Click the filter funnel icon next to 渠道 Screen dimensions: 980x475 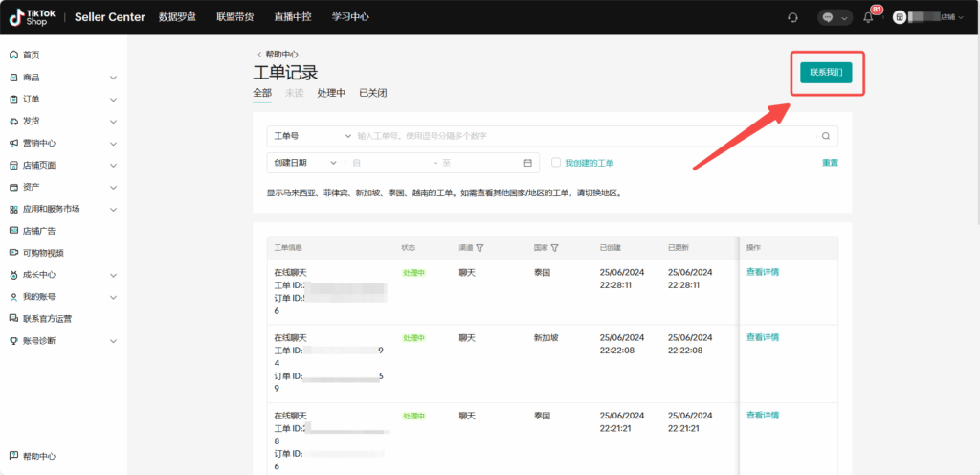click(x=480, y=247)
